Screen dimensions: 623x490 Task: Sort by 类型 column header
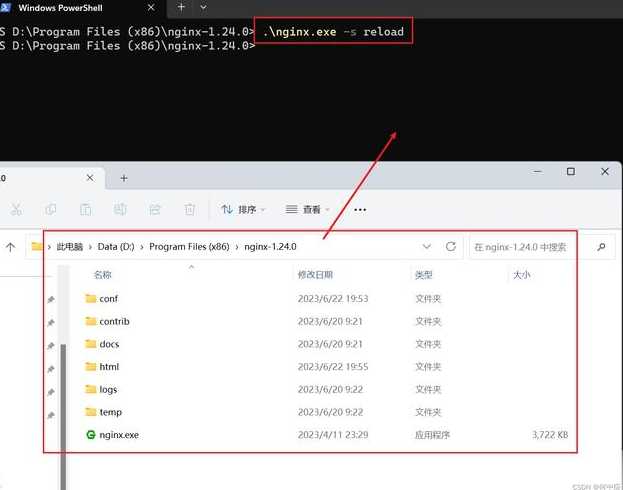[424, 275]
